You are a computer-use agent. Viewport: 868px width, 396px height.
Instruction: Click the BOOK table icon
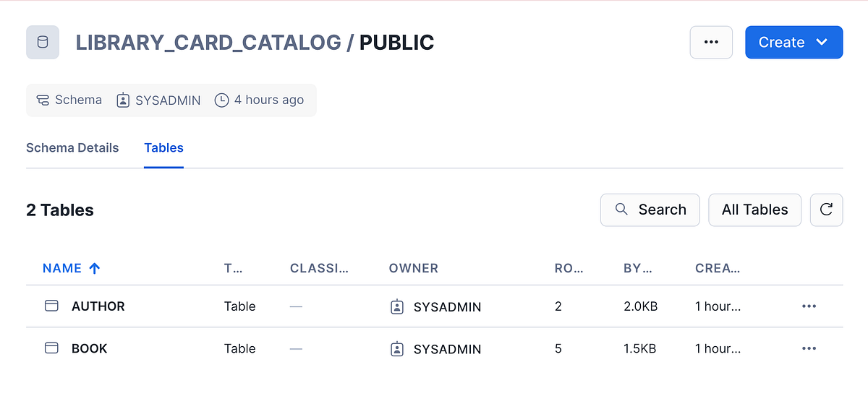point(51,348)
